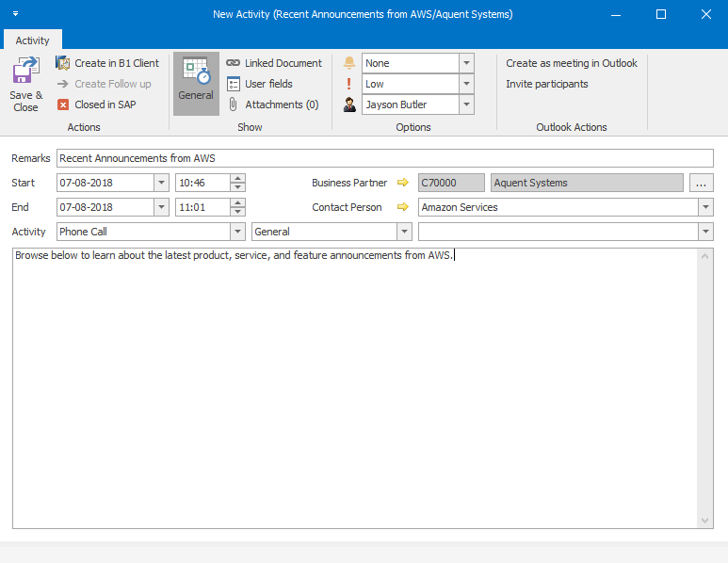Click the Closed in SAP label
Viewport: 728px width, 563px height.
(x=105, y=105)
